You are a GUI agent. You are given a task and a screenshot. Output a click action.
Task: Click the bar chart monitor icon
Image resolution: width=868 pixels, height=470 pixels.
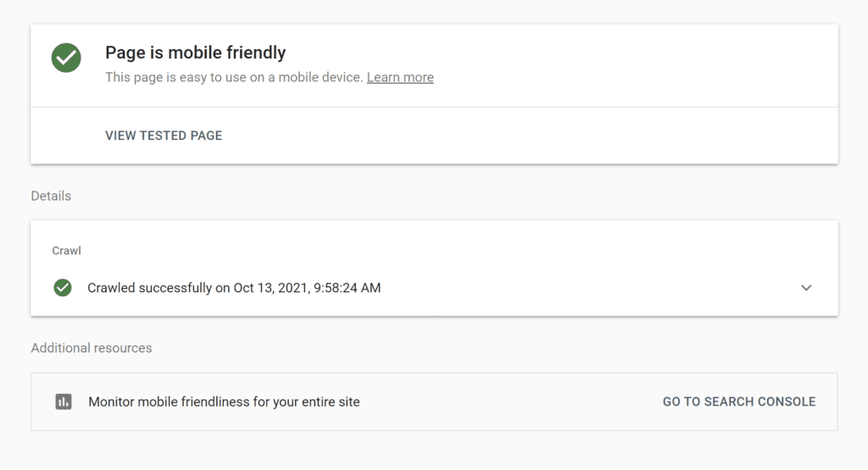pyautogui.click(x=64, y=401)
